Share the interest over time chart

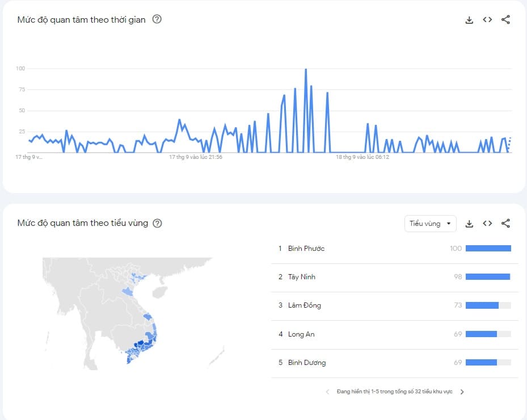[x=505, y=20]
